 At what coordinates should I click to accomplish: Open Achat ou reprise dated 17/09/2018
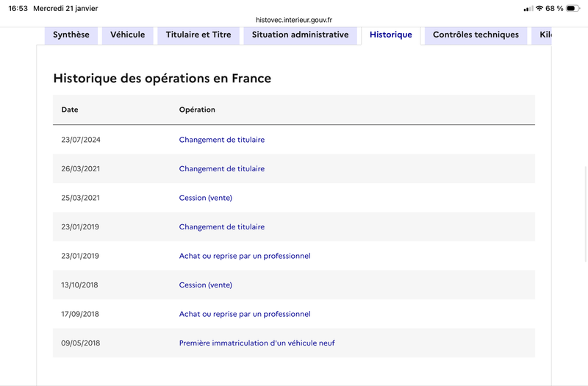pyautogui.click(x=245, y=314)
